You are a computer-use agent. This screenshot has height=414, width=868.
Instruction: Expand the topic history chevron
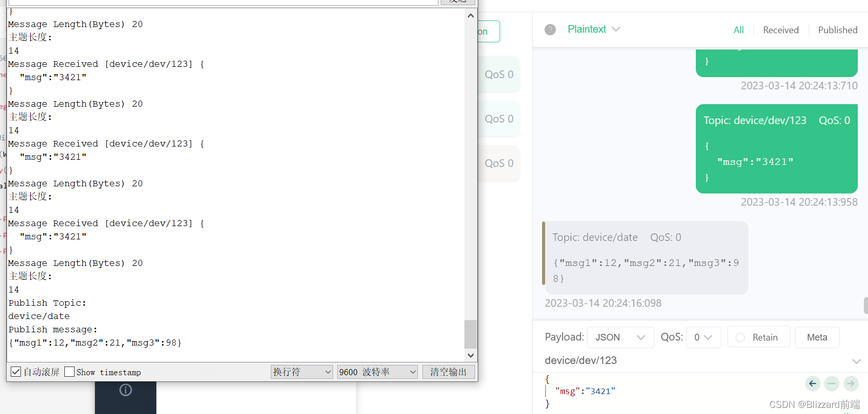(857, 361)
